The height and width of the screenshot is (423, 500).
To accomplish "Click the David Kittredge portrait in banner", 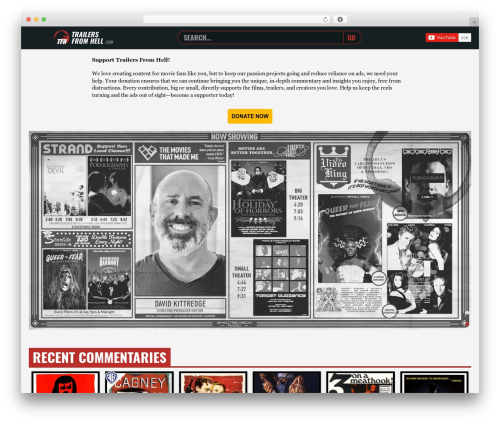I will pyautogui.click(x=180, y=231).
